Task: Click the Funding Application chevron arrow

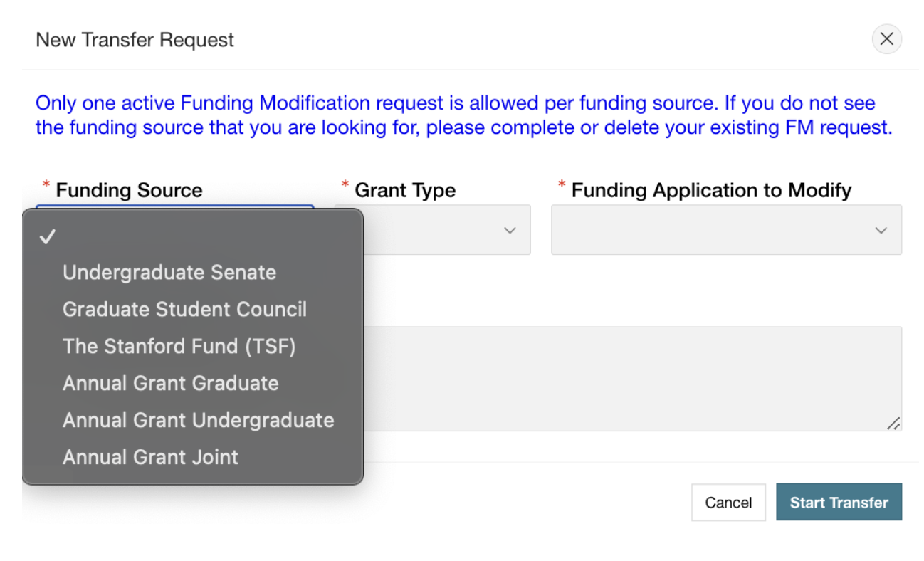Action: (x=881, y=230)
